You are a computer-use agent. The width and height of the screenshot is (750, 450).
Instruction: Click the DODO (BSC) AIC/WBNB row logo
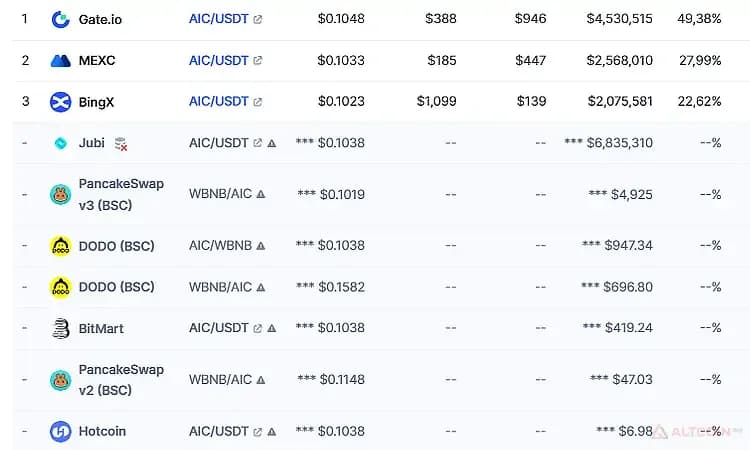click(60, 246)
